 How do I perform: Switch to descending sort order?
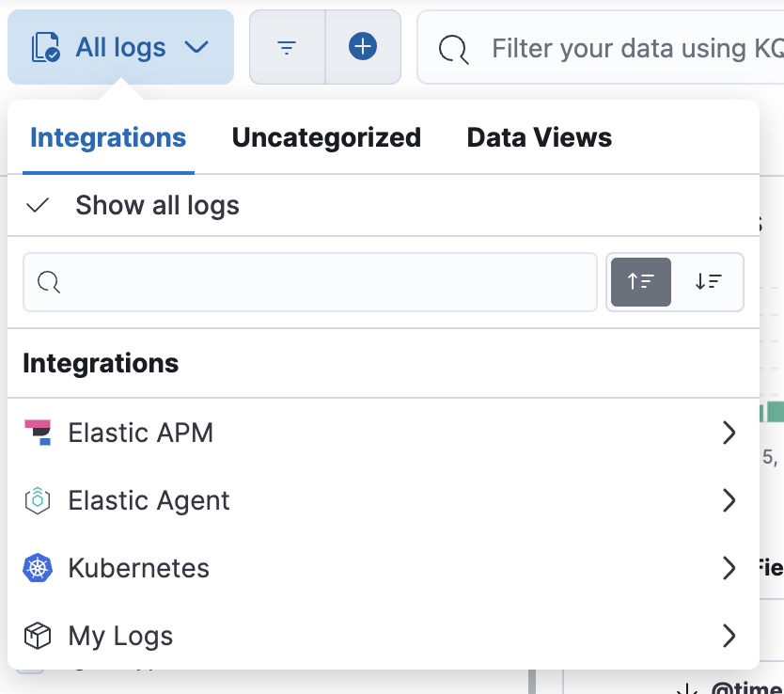coord(708,281)
